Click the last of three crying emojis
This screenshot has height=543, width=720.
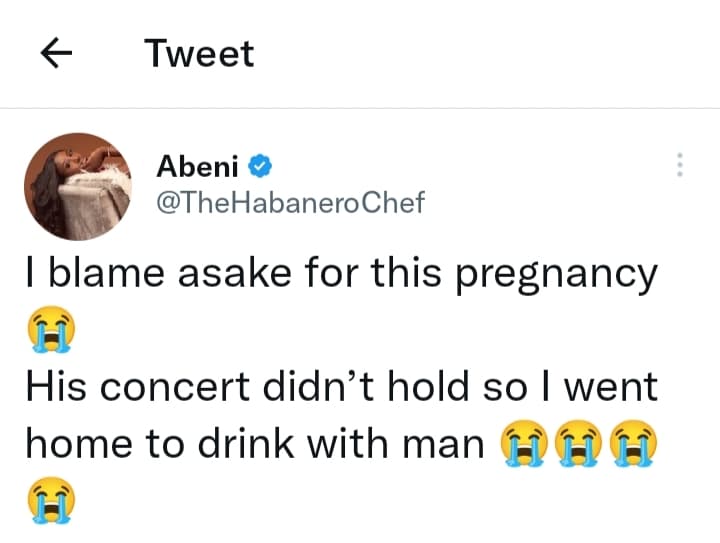coord(636,443)
